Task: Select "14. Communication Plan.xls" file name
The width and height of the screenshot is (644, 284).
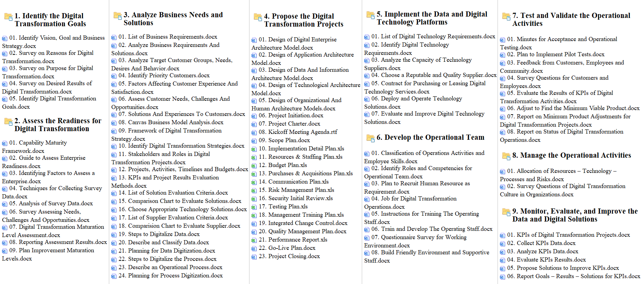Action: click(294, 182)
